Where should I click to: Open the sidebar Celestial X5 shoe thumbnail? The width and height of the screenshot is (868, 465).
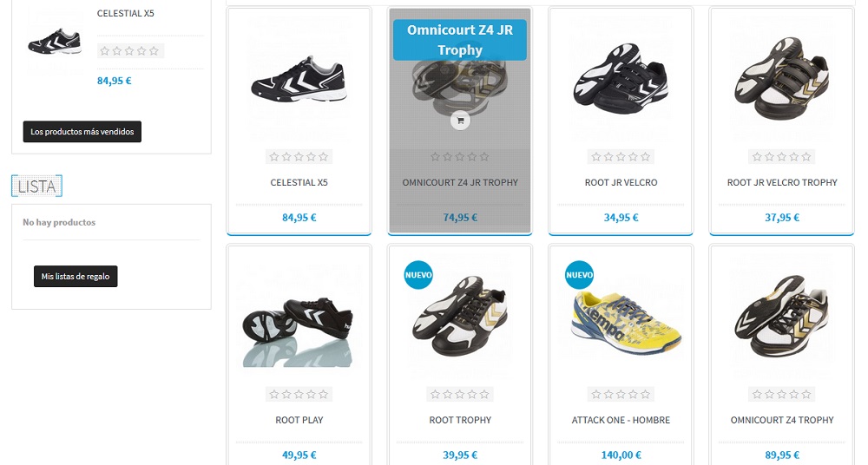coord(55,42)
